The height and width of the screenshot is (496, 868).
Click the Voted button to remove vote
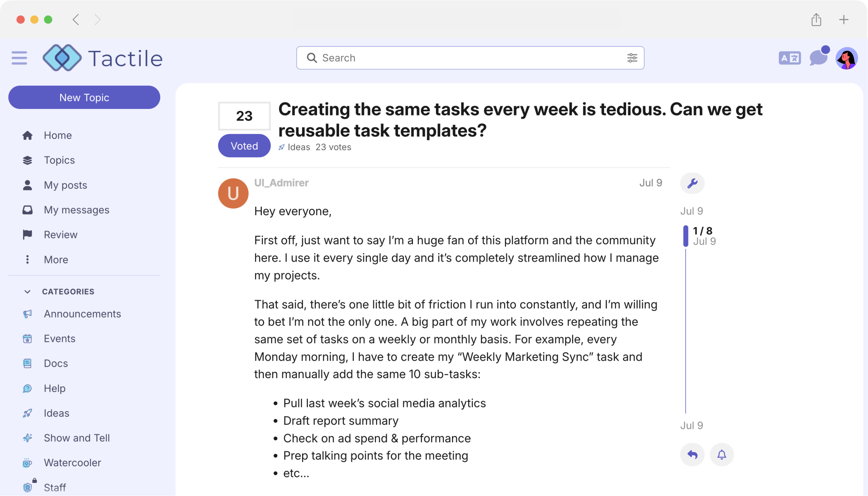[244, 146]
